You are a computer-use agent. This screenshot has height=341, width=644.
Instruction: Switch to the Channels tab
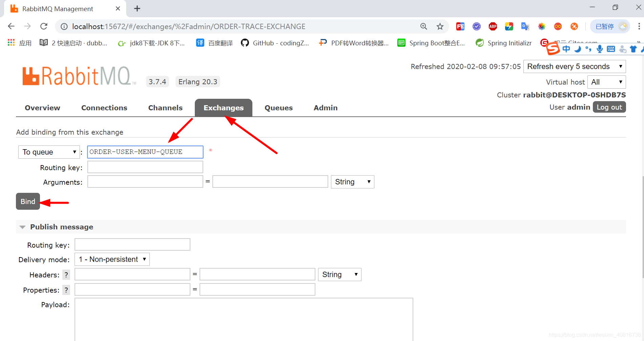point(165,108)
